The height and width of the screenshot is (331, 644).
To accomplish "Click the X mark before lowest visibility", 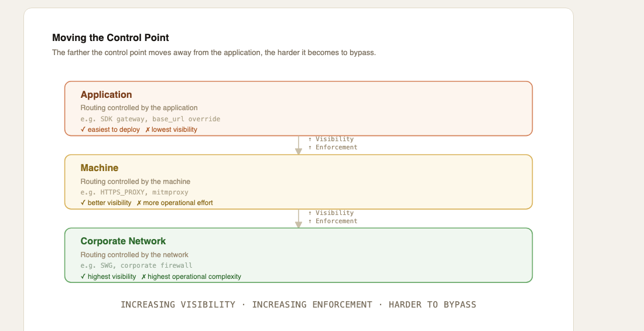I will (148, 129).
